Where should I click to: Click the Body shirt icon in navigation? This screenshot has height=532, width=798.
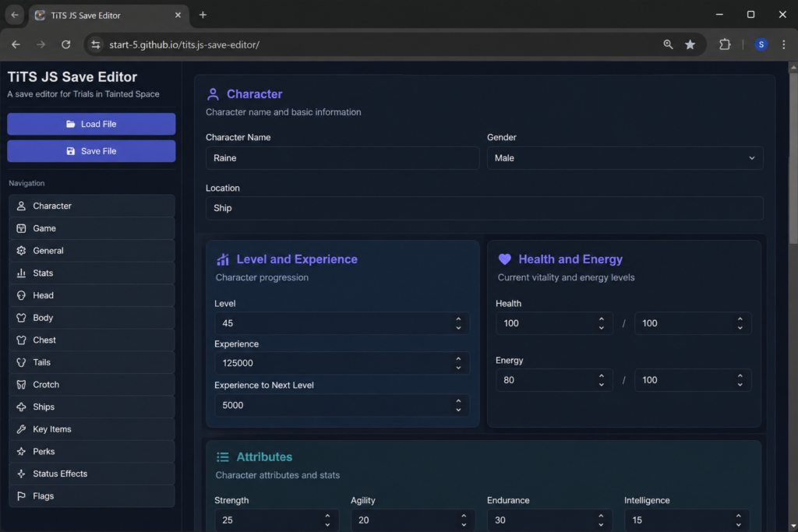point(21,318)
